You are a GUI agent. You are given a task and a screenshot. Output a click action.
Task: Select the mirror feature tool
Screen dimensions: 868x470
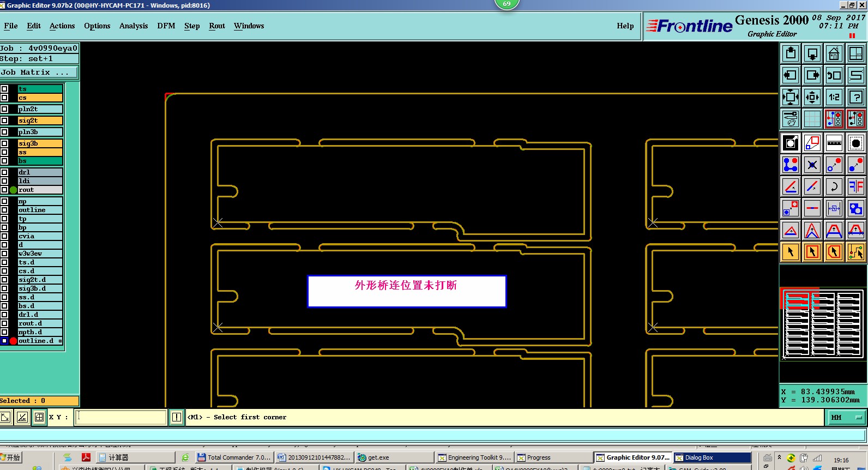coord(856,186)
